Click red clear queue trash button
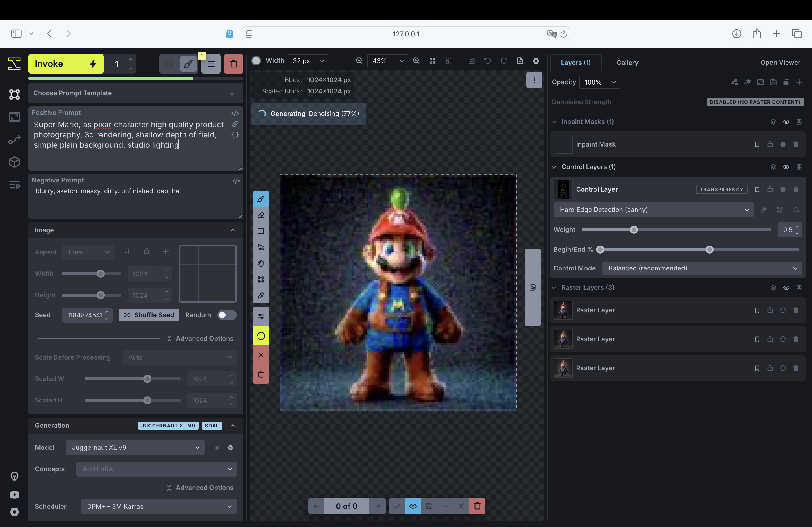Screen dimensions: 812x527 point(233,64)
